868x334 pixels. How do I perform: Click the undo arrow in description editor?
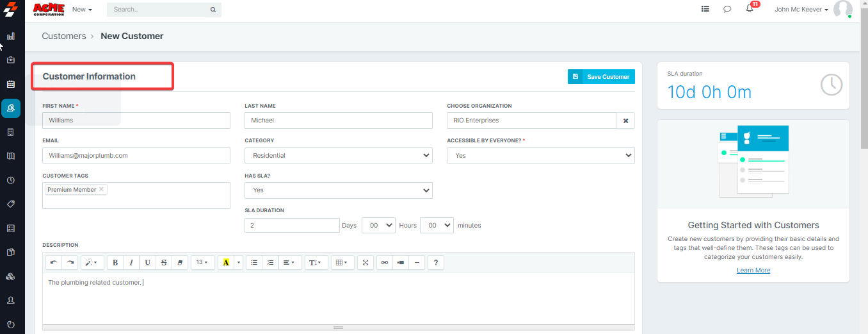54,262
